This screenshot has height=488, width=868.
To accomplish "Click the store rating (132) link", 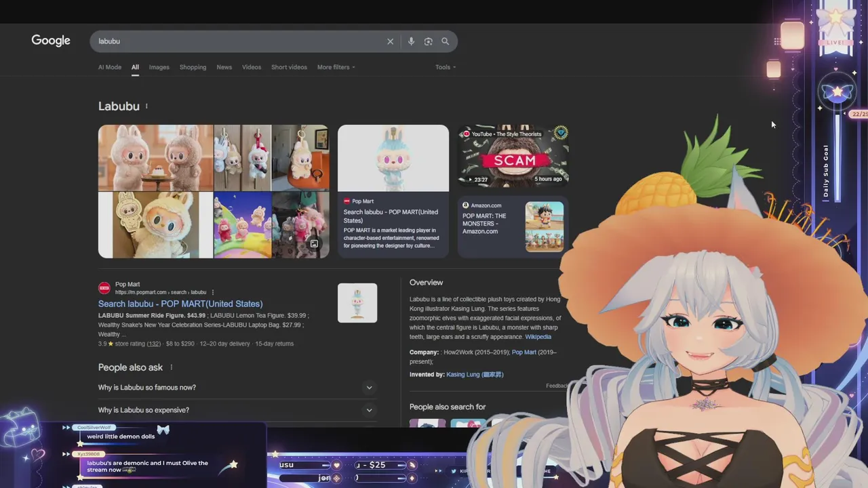I will (154, 344).
